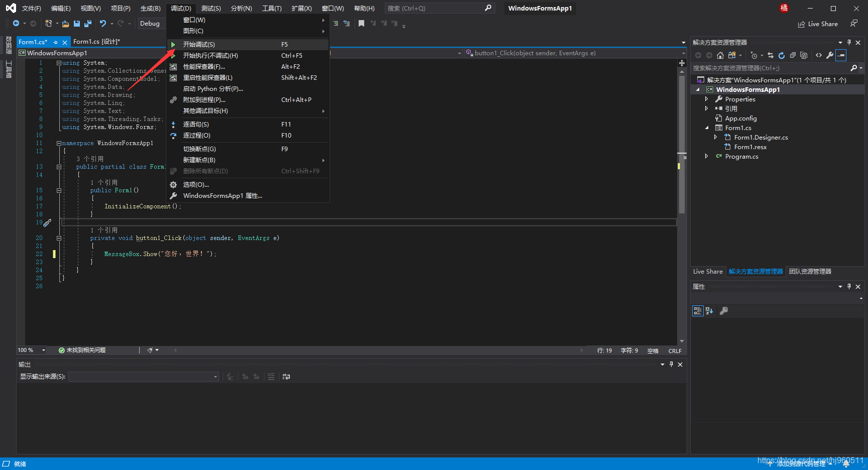This screenshot has height=470, width=868.
Task: Click the editor vertical scrollbar thumb
Action: (x=682, y=144)
